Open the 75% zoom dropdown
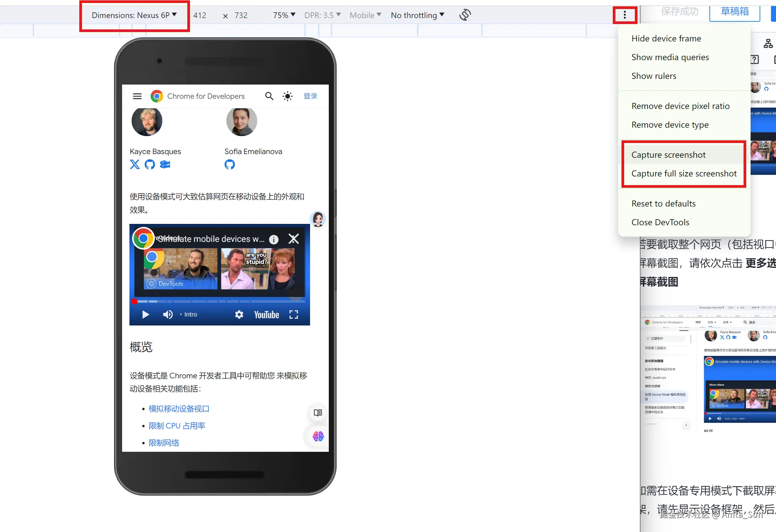Viewport: 776px width, 532px height. tap(284, 15)
